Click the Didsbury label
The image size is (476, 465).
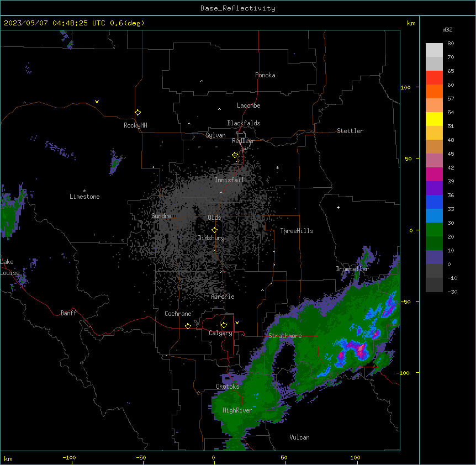click(x=211, y=238)
